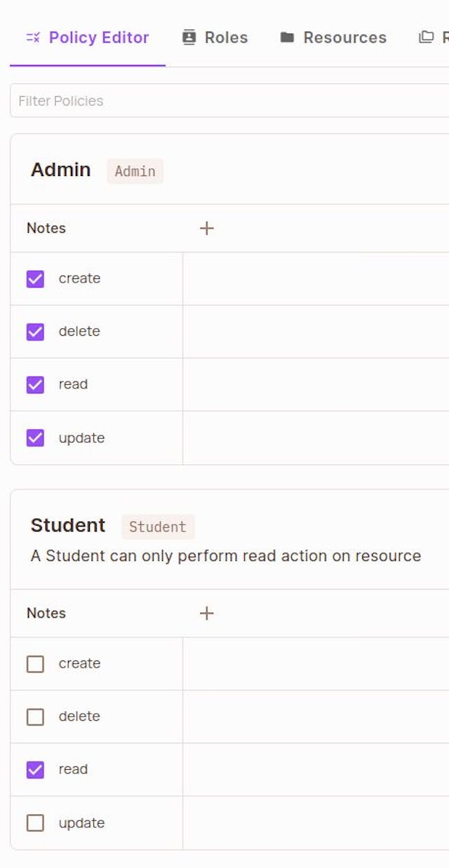The image size is (449, 868).
Task: Enable create permission for Student on Notes
Action: pyautogui.click(x=35, y=663)
